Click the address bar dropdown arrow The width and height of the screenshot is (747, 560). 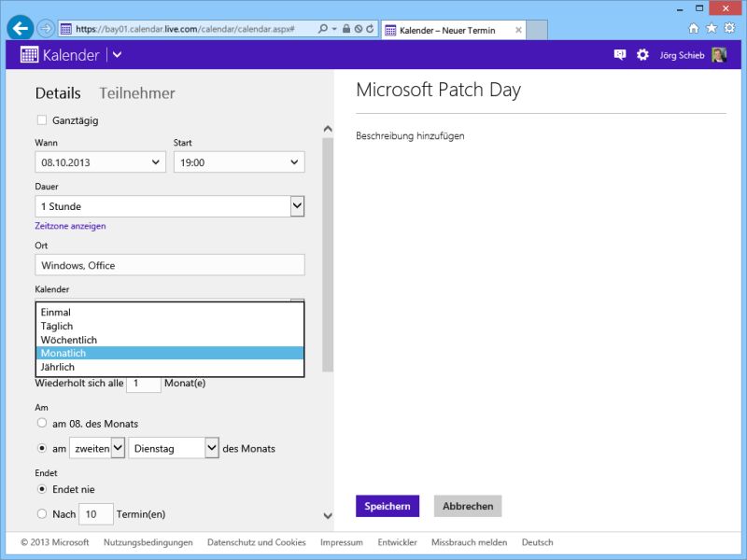point(334,29)
